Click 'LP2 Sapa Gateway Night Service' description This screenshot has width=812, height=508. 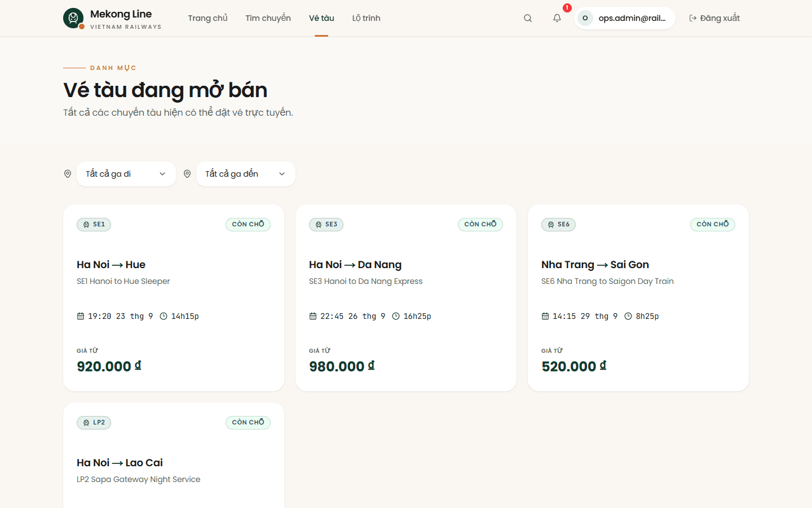(x=138, y=479)
